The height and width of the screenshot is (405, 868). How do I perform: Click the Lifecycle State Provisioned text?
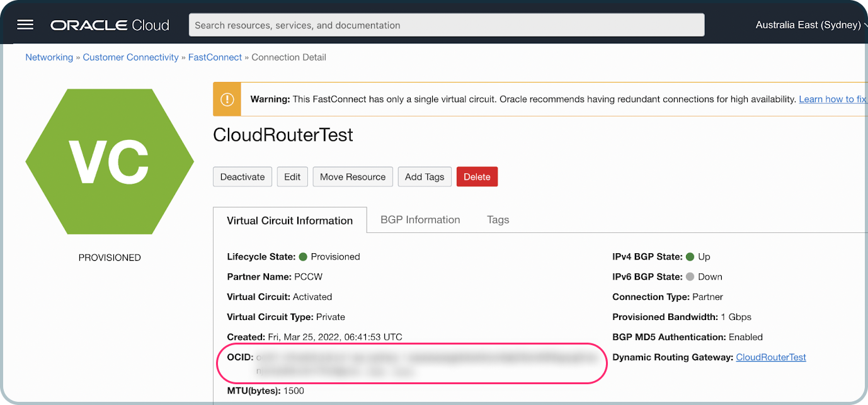pos(336,257)
